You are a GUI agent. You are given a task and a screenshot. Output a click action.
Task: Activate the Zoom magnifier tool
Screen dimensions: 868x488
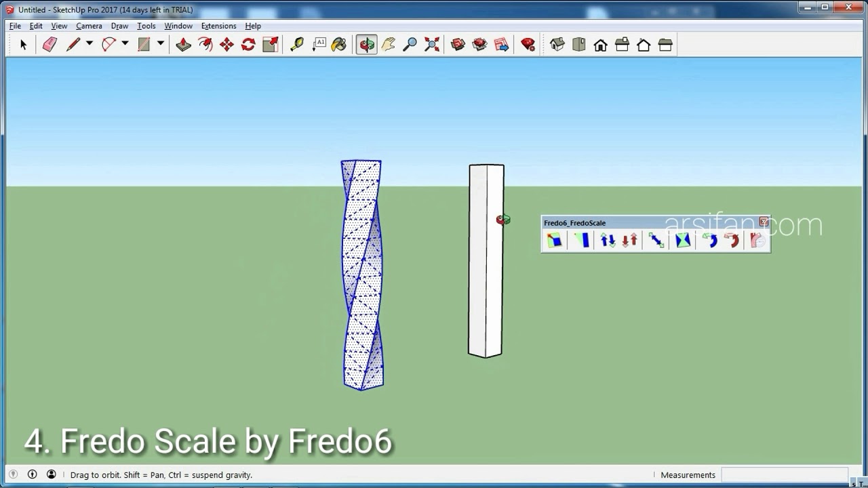coord(410,45)
